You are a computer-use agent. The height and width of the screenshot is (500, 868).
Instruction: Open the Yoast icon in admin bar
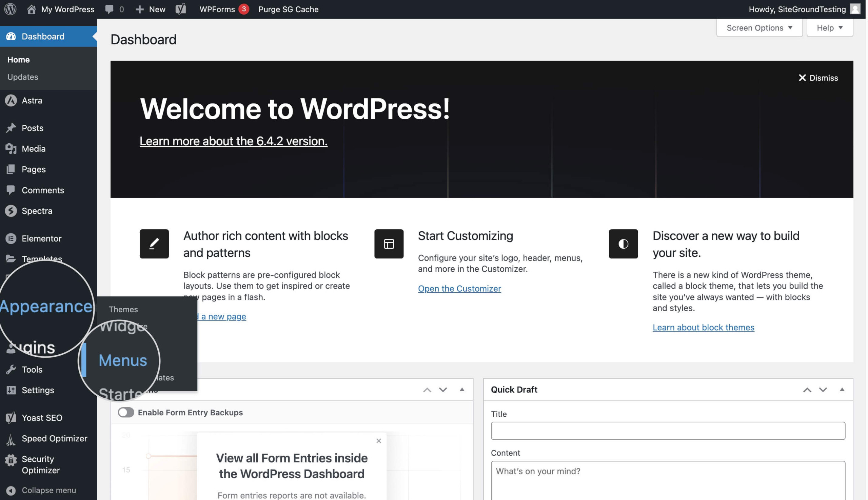click(181, 9)
